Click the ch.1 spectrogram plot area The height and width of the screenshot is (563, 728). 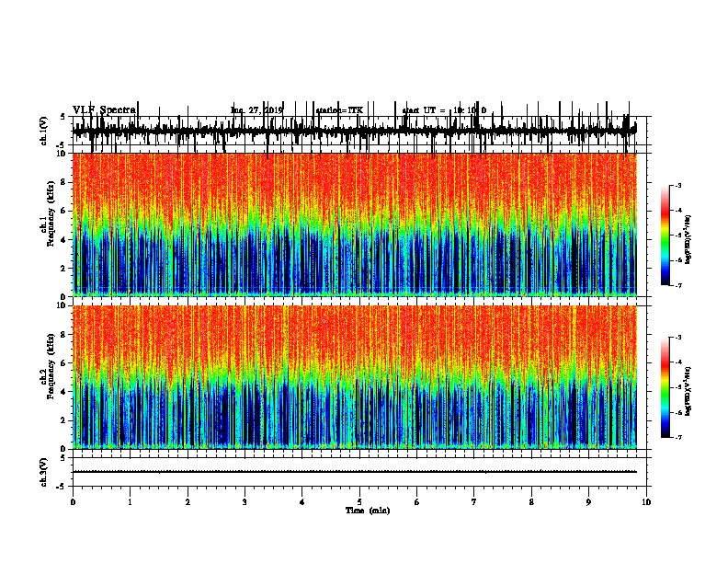click(355, 224)
